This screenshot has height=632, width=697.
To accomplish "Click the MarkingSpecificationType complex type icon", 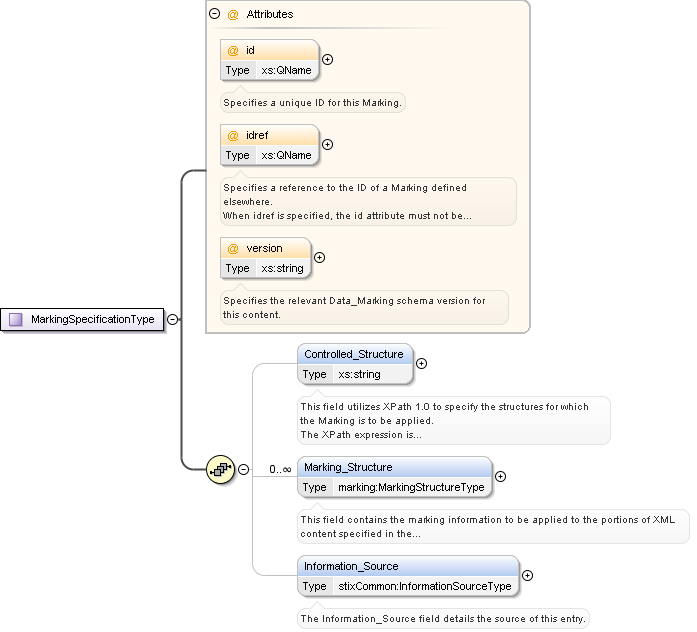I will point(16,319).
